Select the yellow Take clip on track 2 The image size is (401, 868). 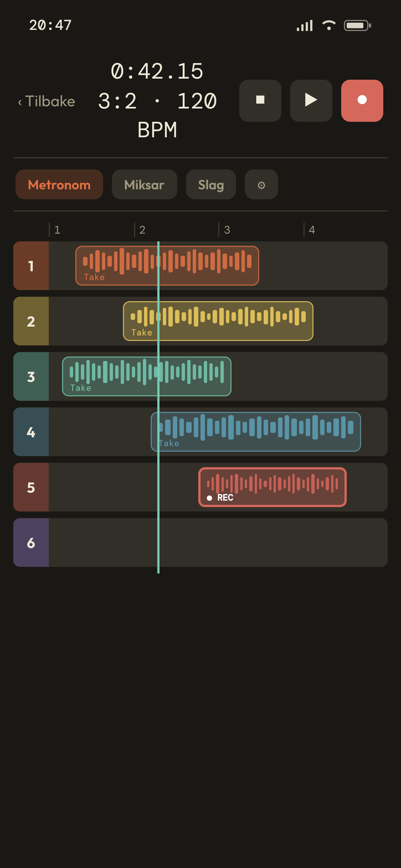coord(218,321)
